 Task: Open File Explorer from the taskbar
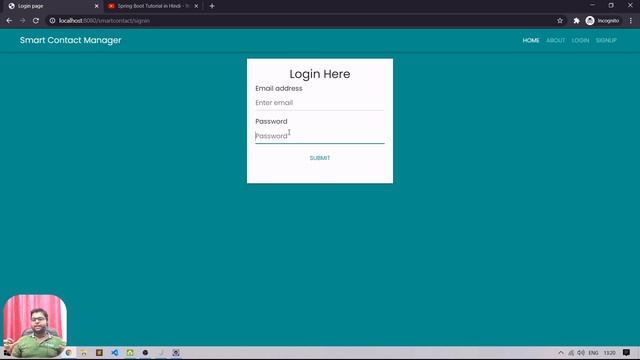point(84,353)
